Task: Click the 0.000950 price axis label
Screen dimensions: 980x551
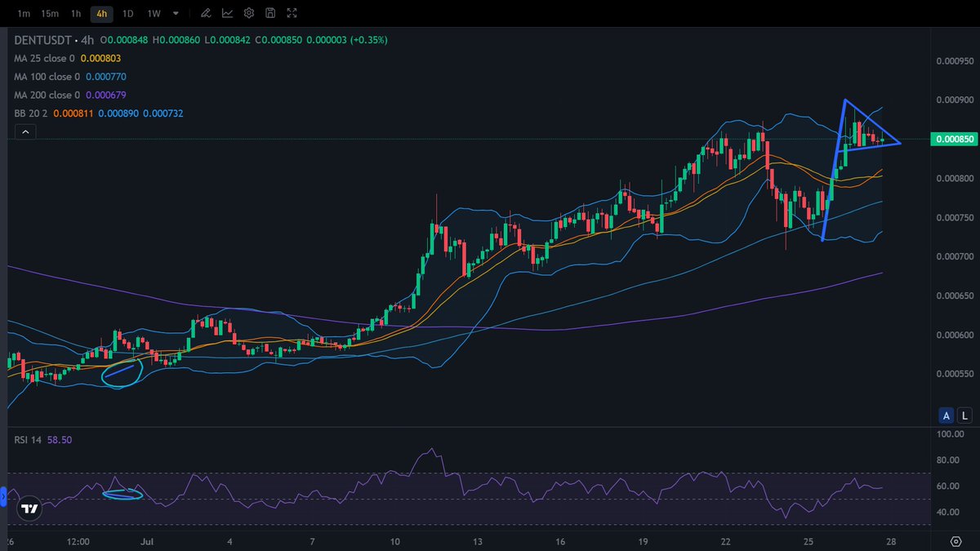Action: click(x=953, y=61)
